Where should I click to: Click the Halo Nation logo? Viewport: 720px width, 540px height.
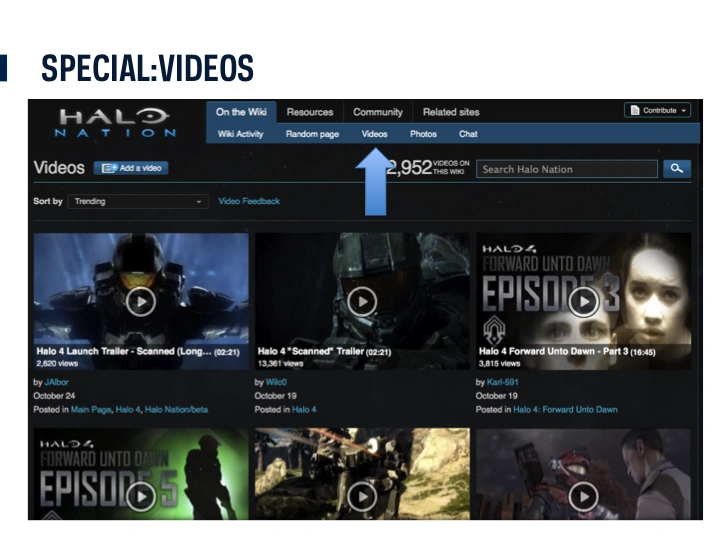(x=117, y=122)
